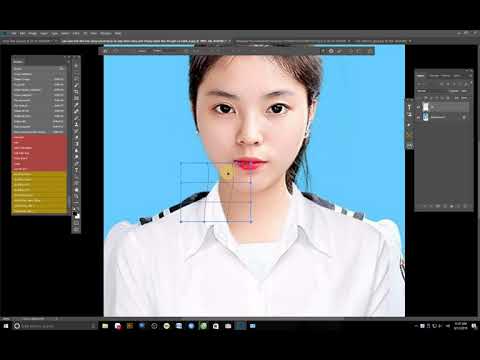Image resolution: width=480 pixels, height=360 pixels.
Task: Open the foreground color picker
Action: pyautogui.click(x=74, y=213)
